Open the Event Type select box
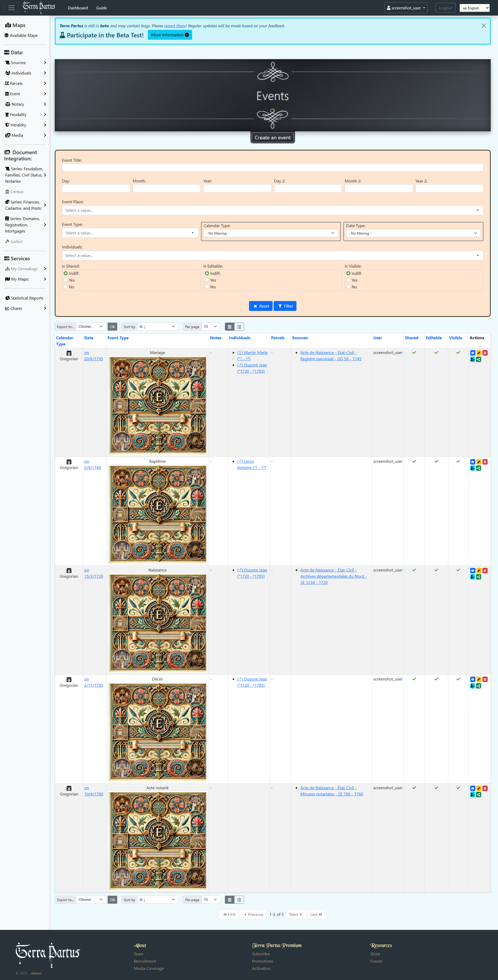Image resolution: width=498 pixels, height=980 pixels. 130,233
